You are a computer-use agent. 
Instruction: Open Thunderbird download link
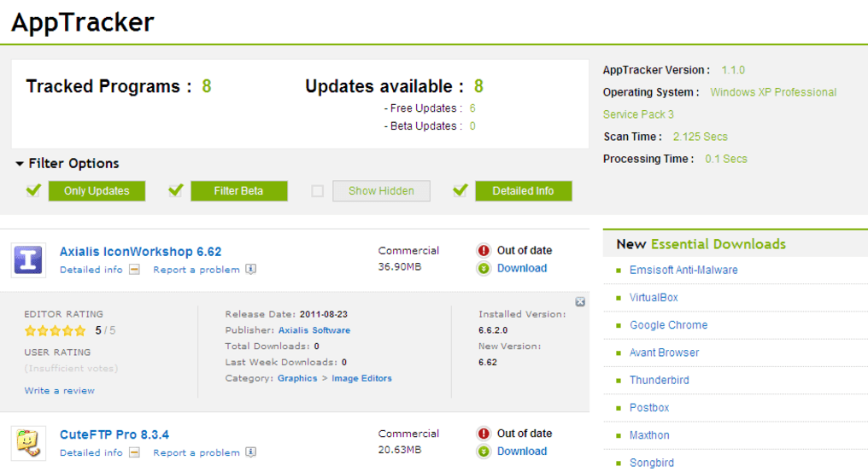point(660,380)
